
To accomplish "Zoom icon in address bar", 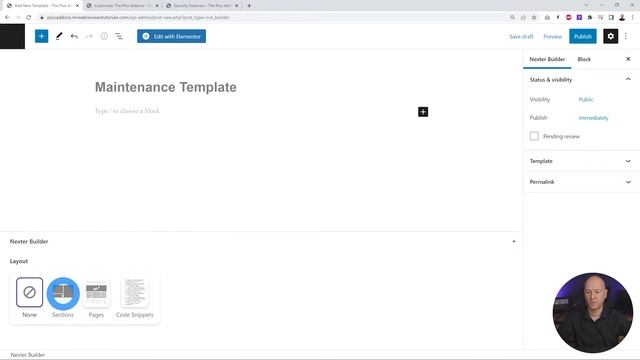I will 513,18.
